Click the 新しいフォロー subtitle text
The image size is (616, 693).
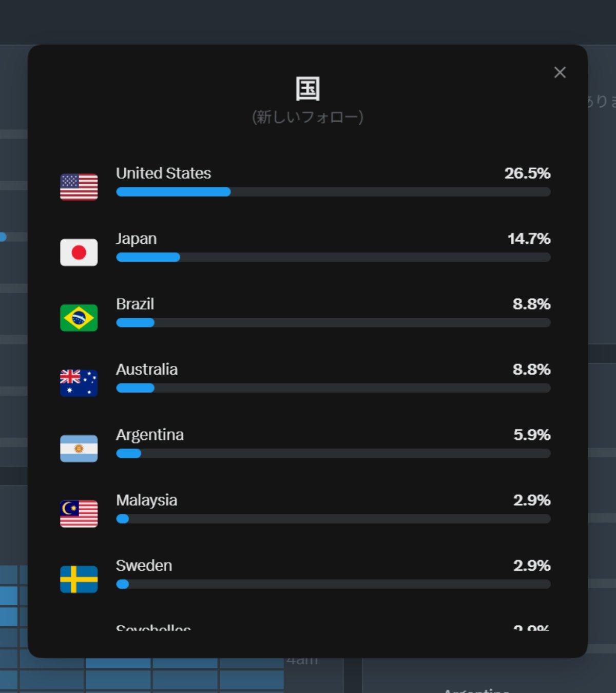click(x=307, y=117)
